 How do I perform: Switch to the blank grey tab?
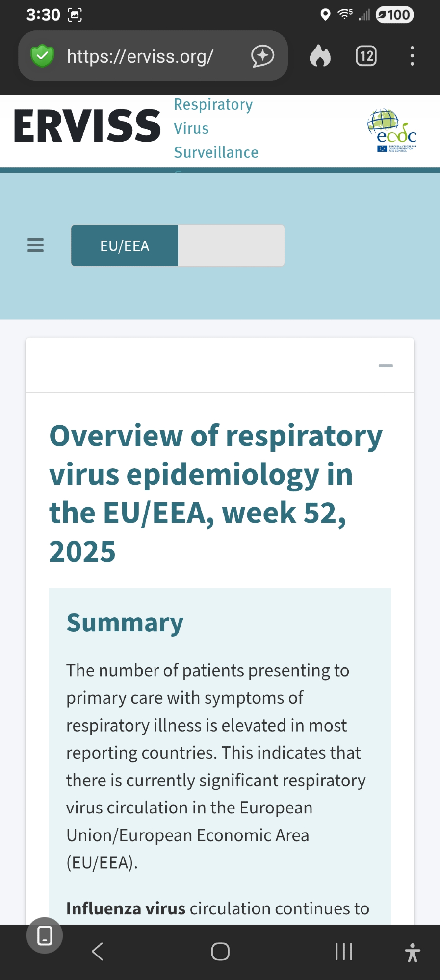point(231,245)
